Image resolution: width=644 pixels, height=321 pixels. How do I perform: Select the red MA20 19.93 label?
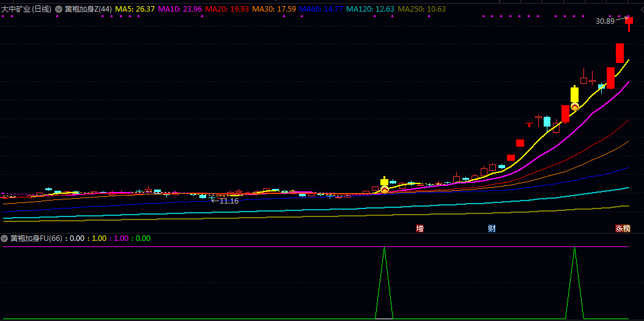(x=227, y=9)
